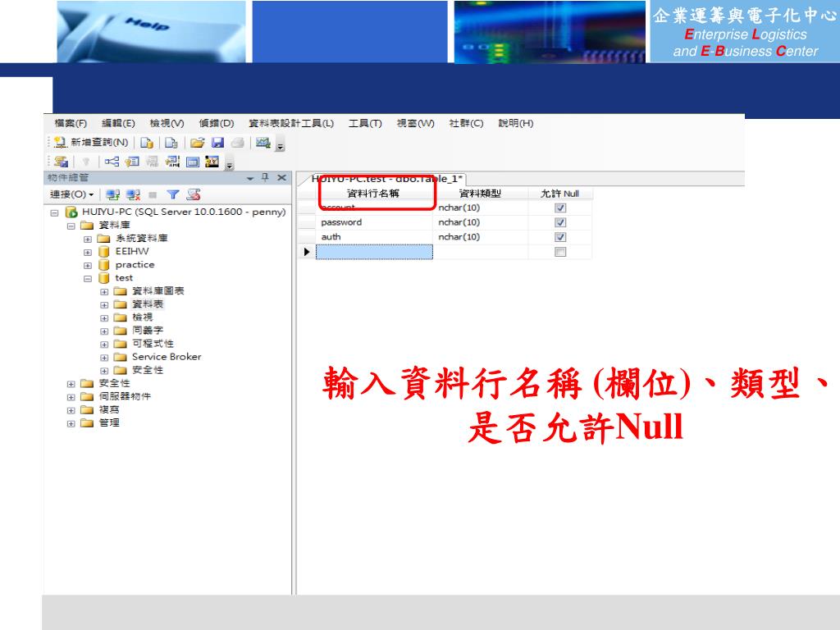Click the last Object Explorer toolbar icon

pyautogui.click(x=194, y=194)
